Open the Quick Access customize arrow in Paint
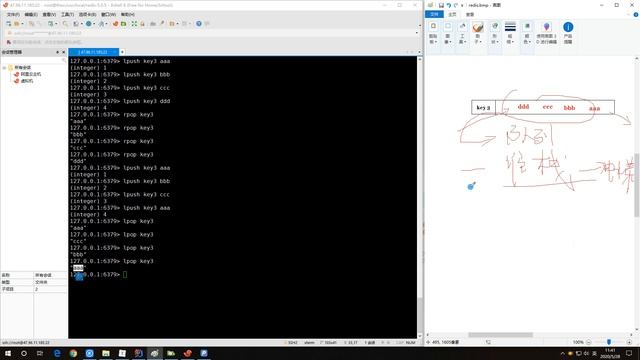This screenshot has height=360, width=640. coord(462,5)
